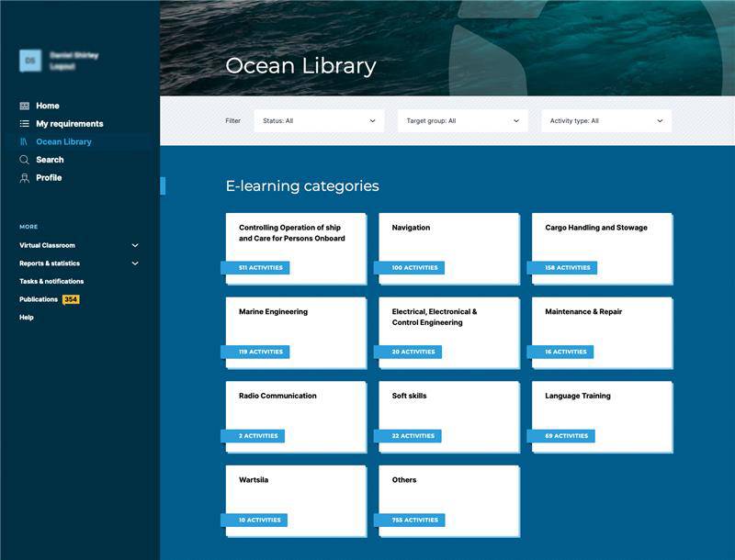The height and width of the screenshot is (560, 735).
Task: Open Tasks & notifications menu item
Action: [51, 282]
